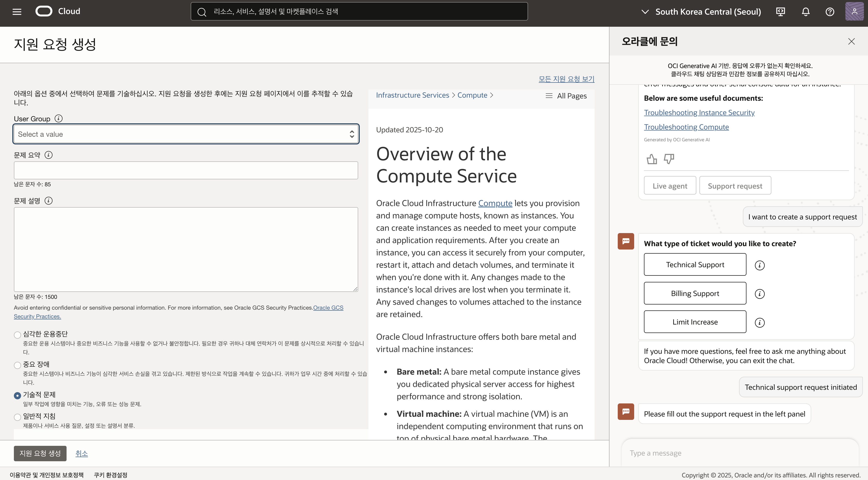Click info icon beside User Group label
868x480 pixels.
(x=58, y=118)
